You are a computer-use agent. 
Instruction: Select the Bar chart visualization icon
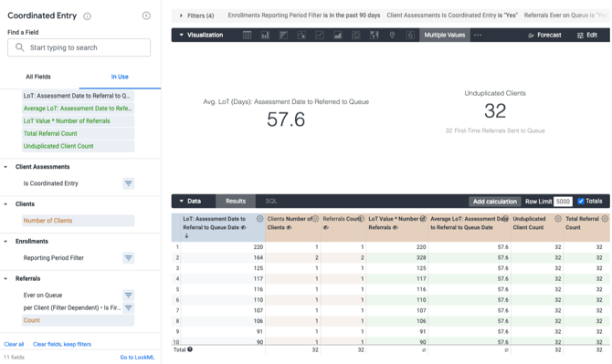click(x=283, y=35)
